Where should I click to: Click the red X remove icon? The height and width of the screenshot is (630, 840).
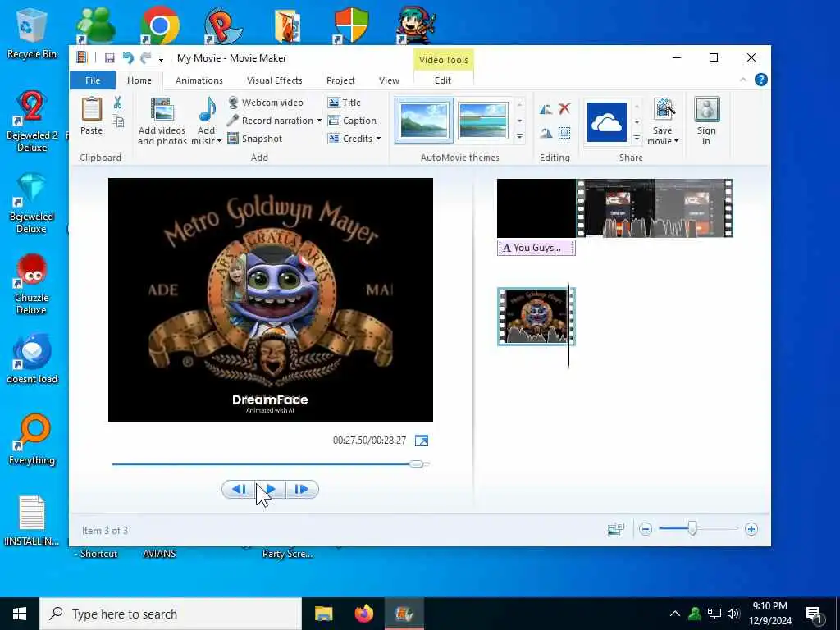point(564,109)
